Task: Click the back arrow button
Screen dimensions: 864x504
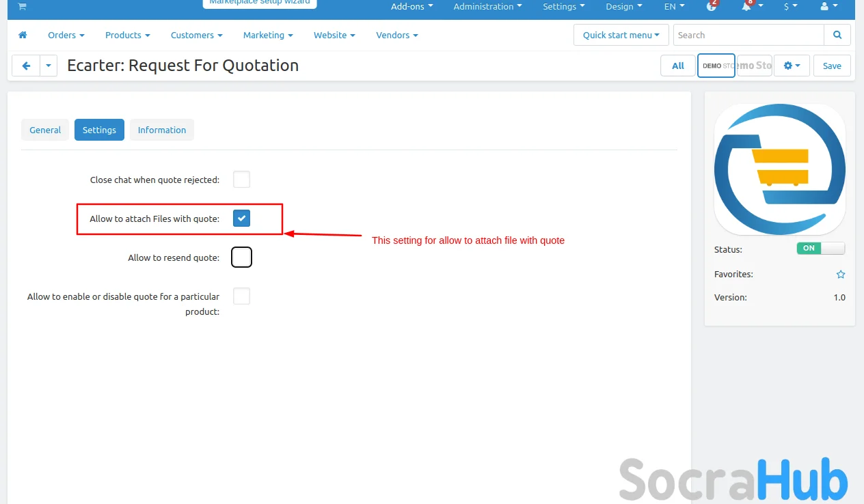Action: click(x=26, y=66)
